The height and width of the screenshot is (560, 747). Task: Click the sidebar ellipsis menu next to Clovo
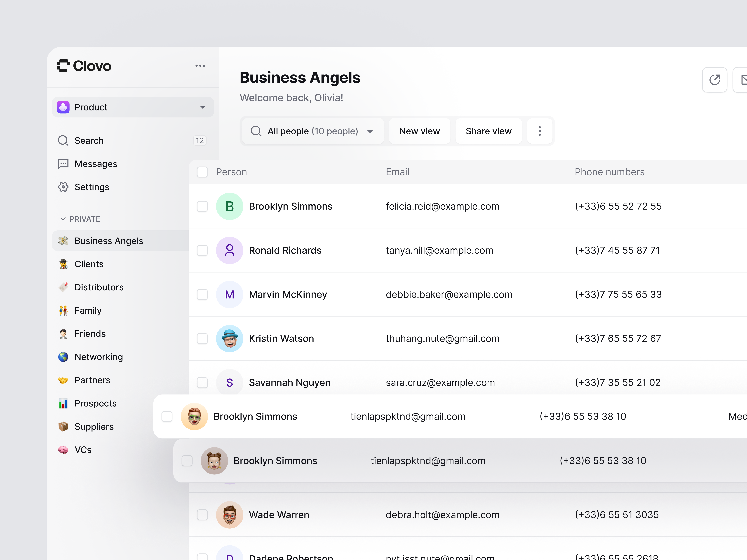point(200,65)
